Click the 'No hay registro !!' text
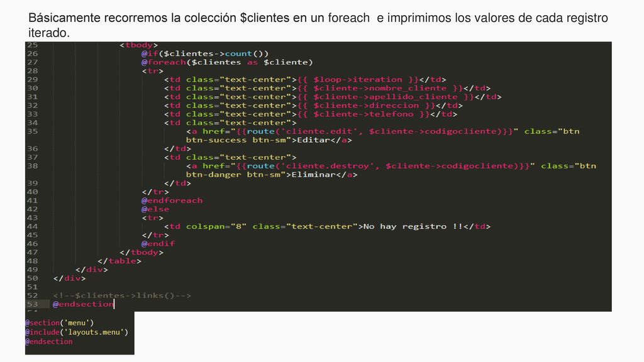 (x=413, y=226)
